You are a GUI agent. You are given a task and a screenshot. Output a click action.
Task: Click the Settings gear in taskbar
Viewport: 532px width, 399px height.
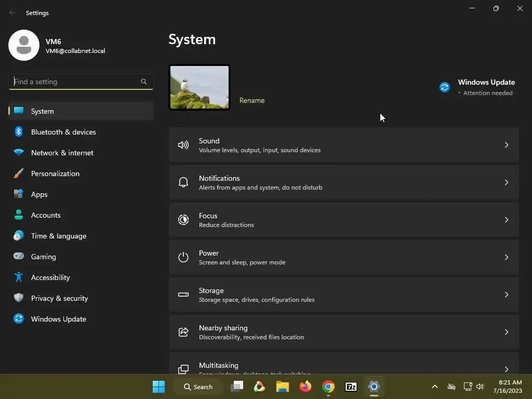(374, 387)
